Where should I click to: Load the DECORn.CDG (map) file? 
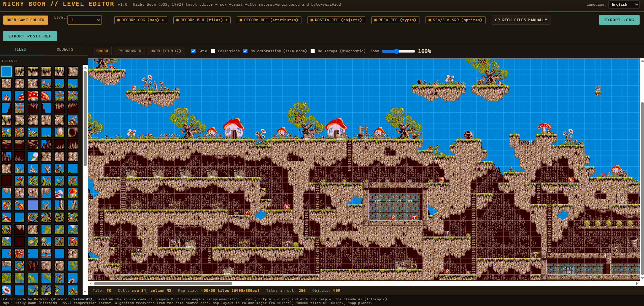140,20
